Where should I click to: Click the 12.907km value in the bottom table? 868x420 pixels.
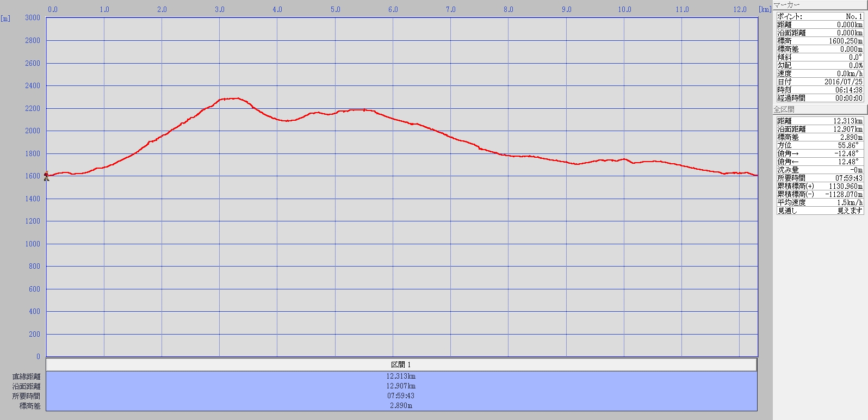point(401,386)
